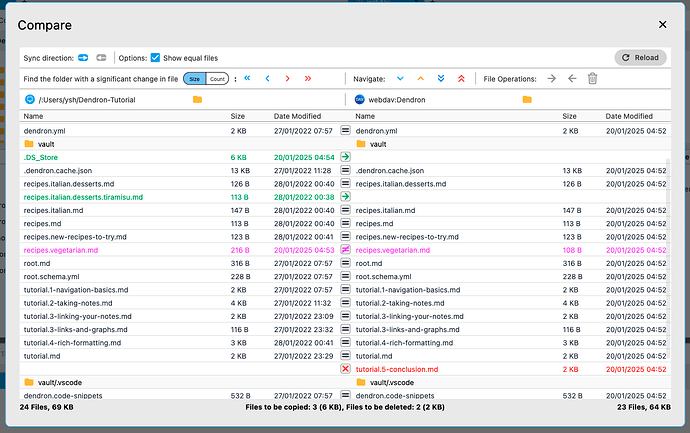Click the trash delete icon
The width and height of the screenshot is (690, 433).
tap(592, 78)
